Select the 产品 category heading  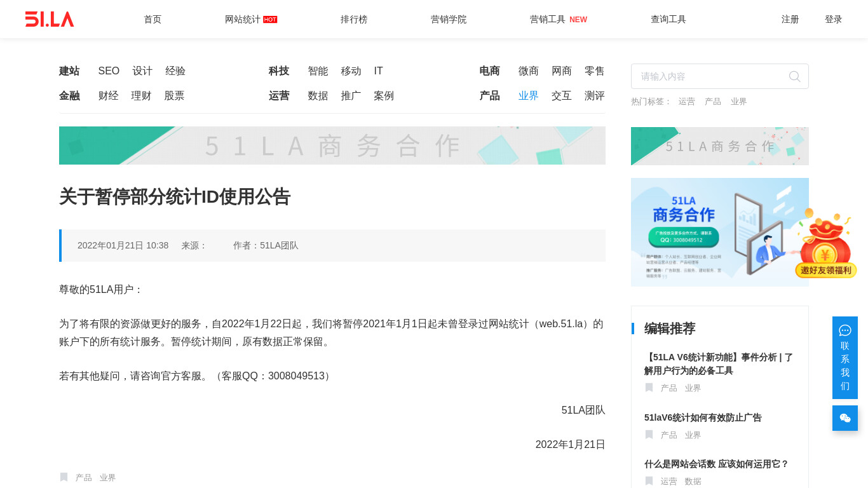tap(489, 96)
